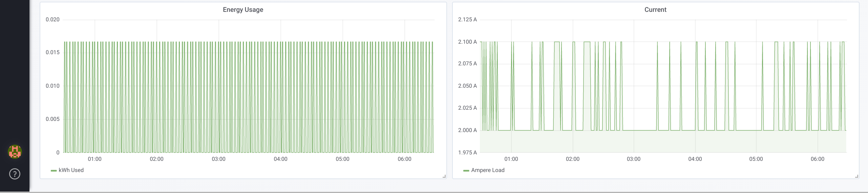Click the 01:00 time label in Energy Usage
This screenshot has height=193, width=868.
(x=95, y=159)
